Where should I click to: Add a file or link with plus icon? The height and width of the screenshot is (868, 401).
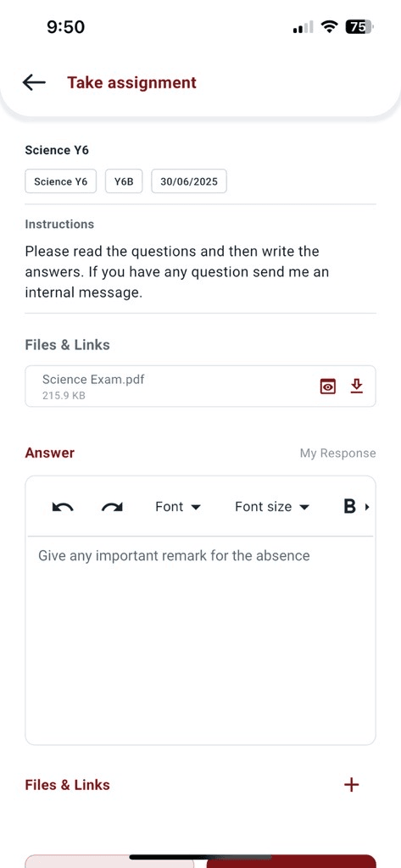352,784
